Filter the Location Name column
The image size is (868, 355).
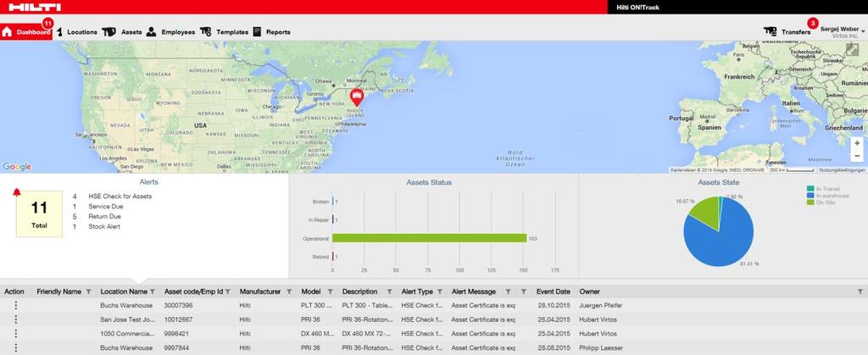153,291
